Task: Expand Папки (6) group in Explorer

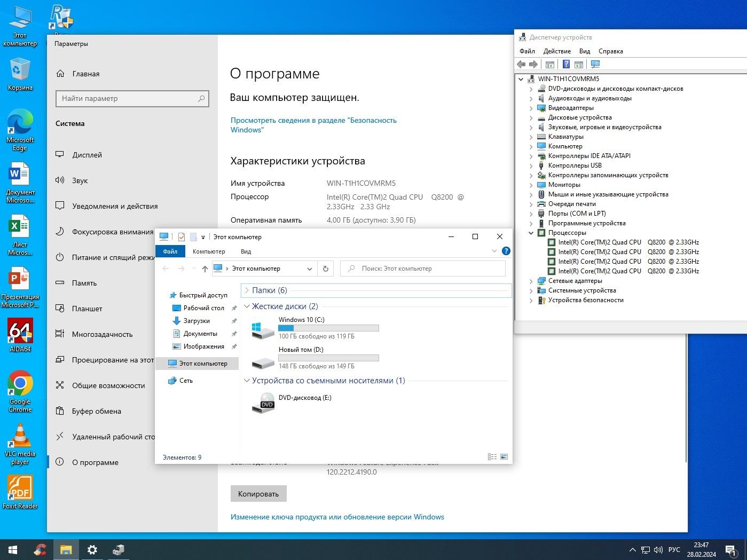Action: 247,290
